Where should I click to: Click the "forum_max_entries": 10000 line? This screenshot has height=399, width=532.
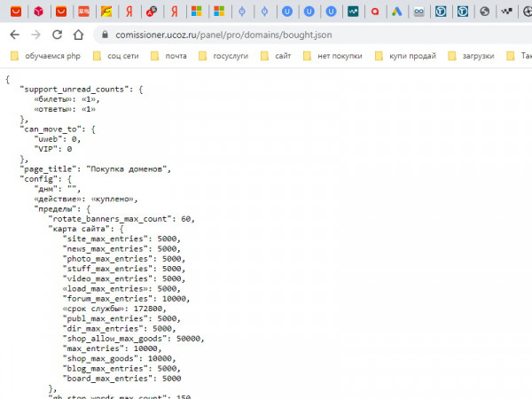126,299
